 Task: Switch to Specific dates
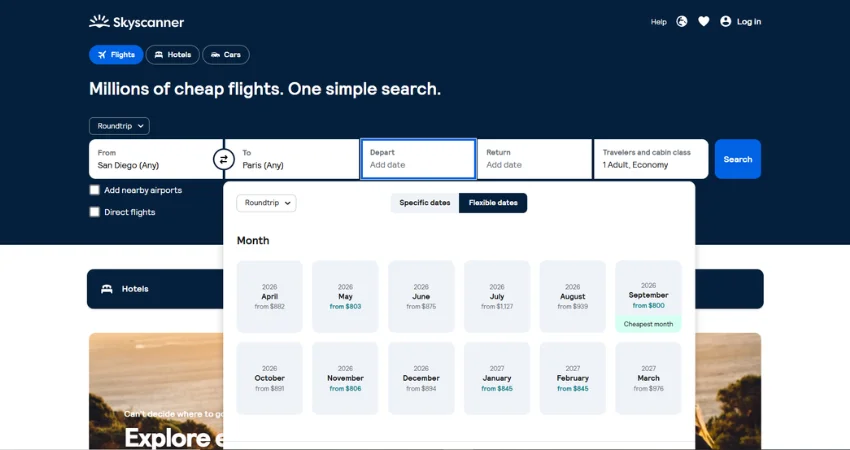click(425, 203)
